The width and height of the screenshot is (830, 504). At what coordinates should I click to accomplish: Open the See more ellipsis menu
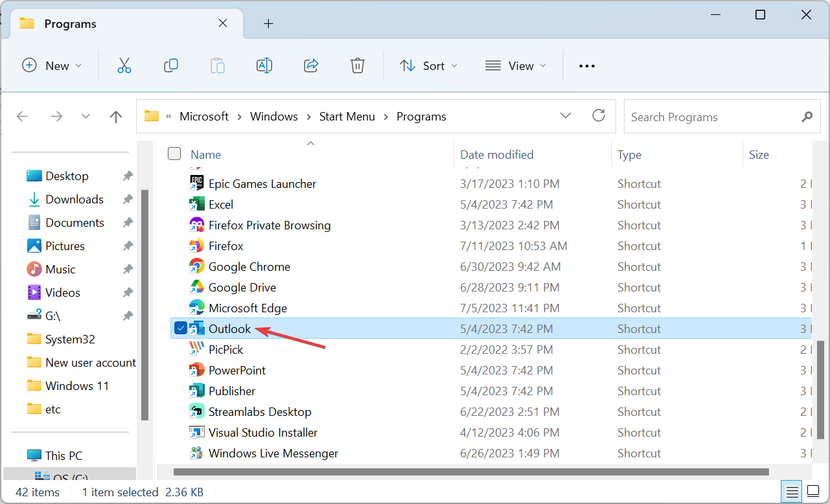point(586,65)
